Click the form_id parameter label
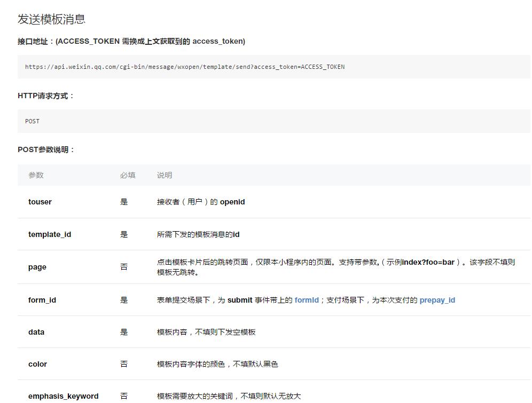Screen dimensions: 532x403 [x=42, y=299]
